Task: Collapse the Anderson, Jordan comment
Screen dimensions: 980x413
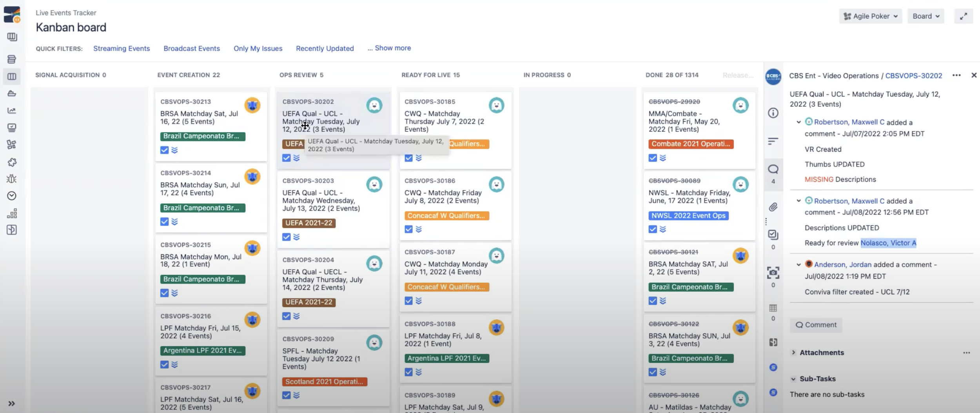Action: click(799, 264)
